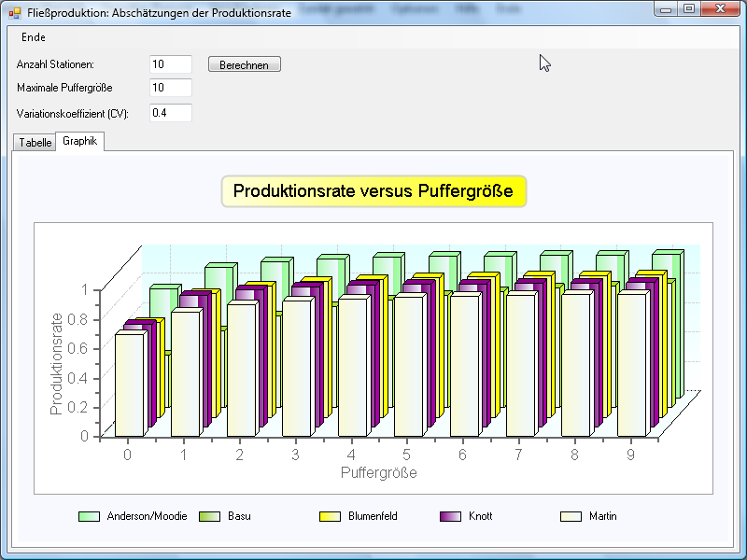747x560 pixels.
Task: Click the Basu legend color swatch
Action: pos(209,516)
